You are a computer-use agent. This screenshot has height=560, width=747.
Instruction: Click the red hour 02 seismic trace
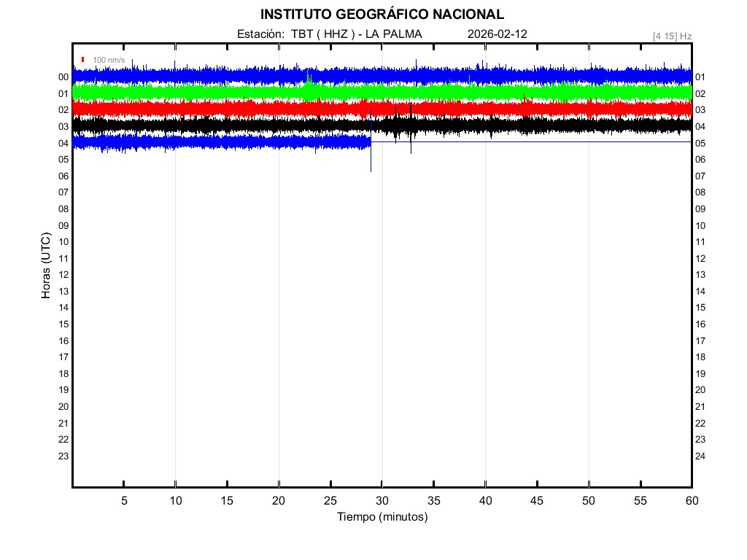pos(382,109)
